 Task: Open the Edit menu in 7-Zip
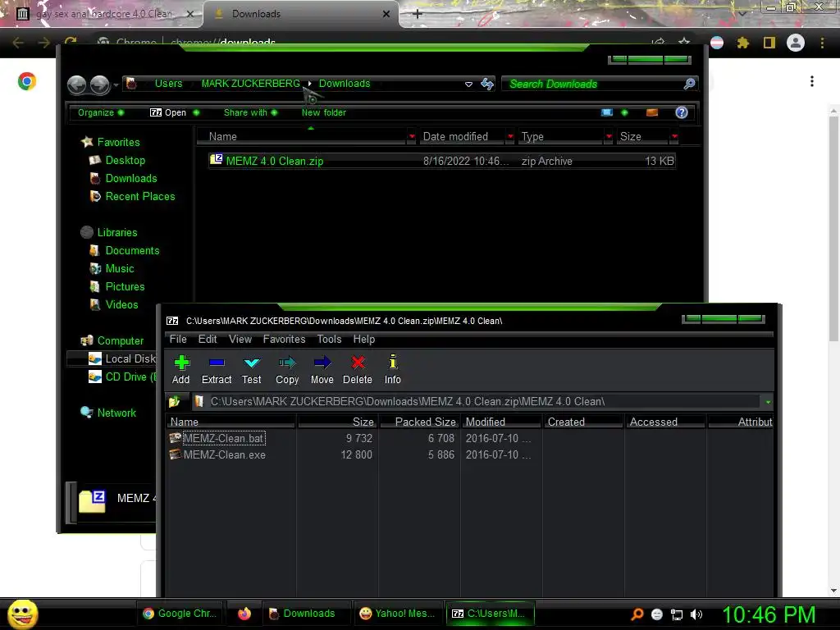coord(208,339)
